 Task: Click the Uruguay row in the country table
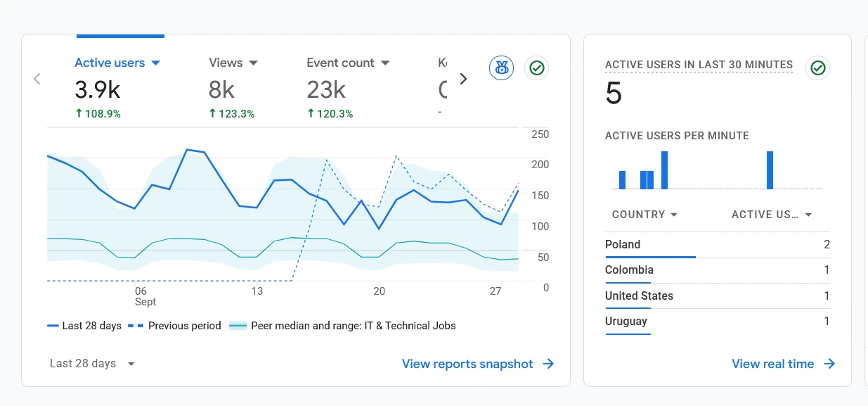(717, 322)
